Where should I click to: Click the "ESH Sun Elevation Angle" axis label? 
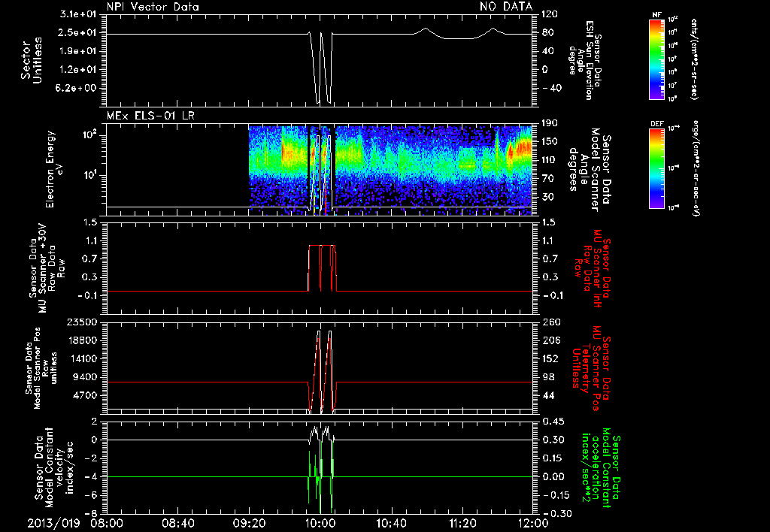pyautogui.click(x=584, y=60)
